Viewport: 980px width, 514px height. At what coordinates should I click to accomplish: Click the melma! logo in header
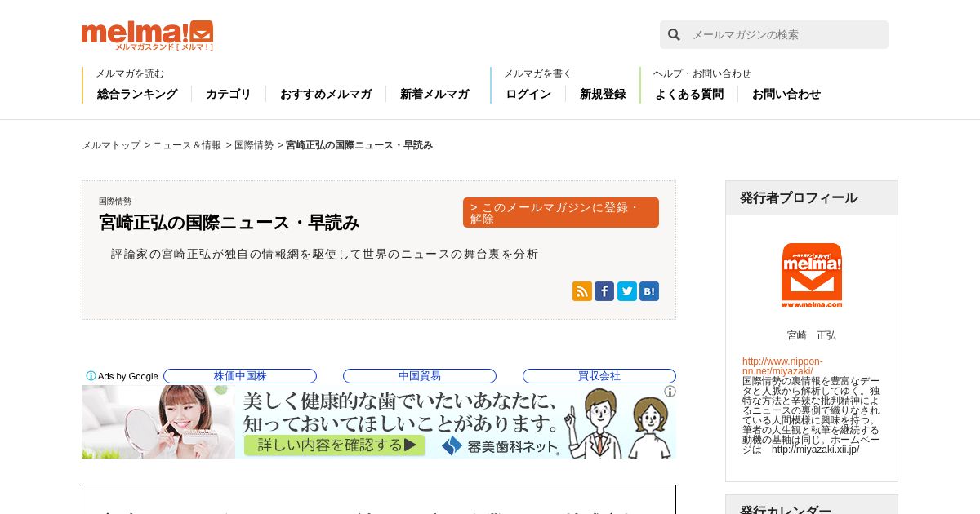click(x=147, y=35)
